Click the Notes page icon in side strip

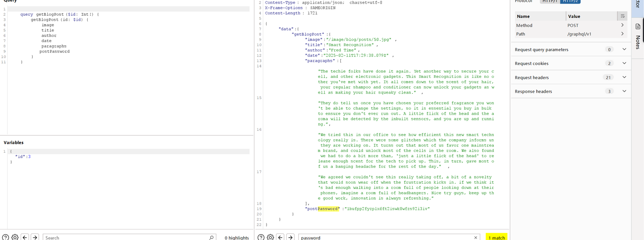(638, 27)
